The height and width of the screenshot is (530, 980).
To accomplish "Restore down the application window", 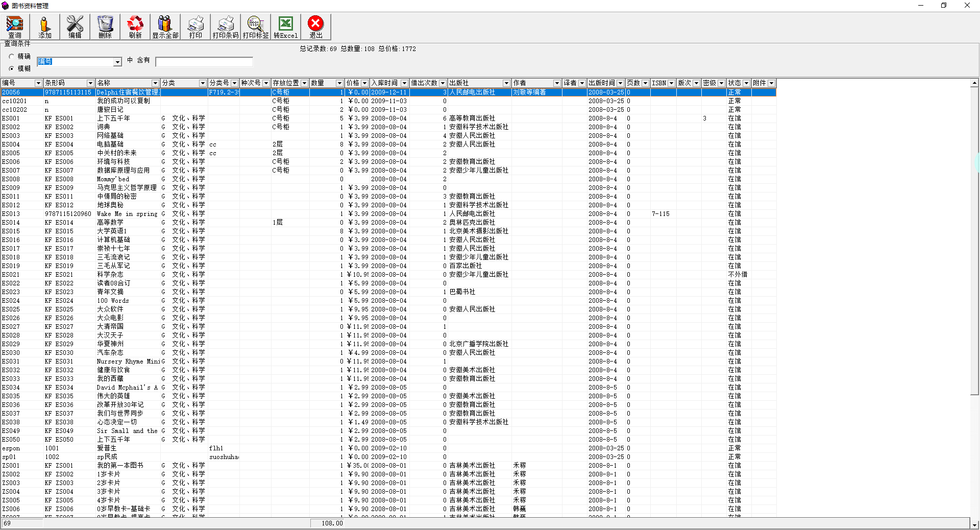I will coord(944,6).
